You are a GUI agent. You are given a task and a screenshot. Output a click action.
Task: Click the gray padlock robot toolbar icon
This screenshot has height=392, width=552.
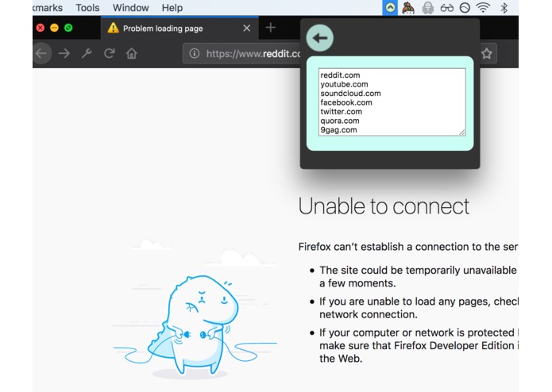428,8
